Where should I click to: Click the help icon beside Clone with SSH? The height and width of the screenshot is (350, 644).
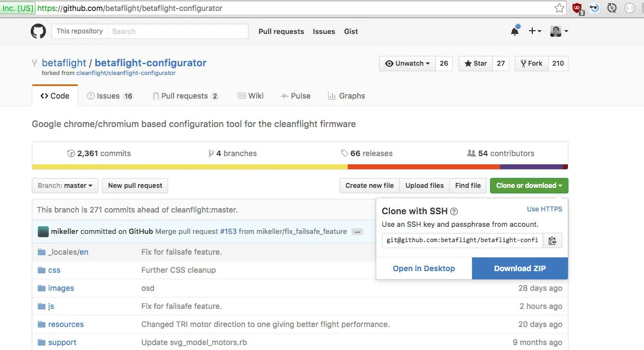coord(454,211)
